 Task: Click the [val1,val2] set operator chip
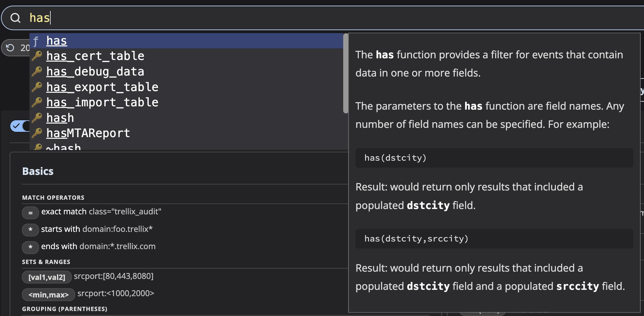tap(47, 277)
